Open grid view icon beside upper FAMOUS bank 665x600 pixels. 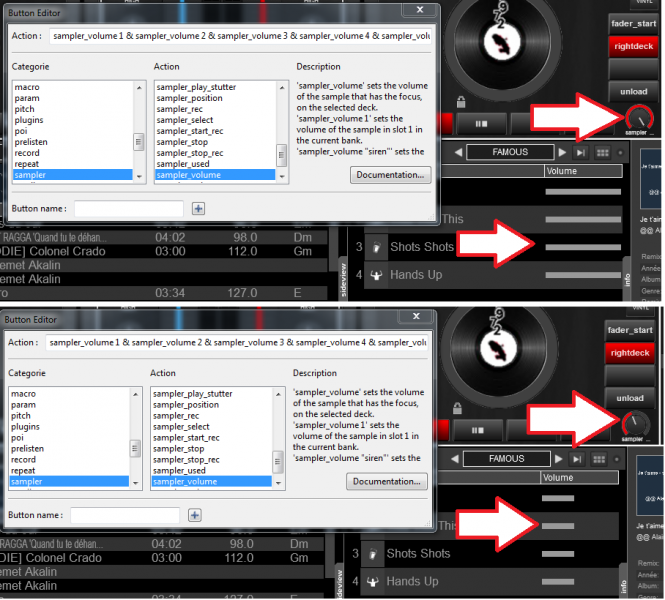603,152
